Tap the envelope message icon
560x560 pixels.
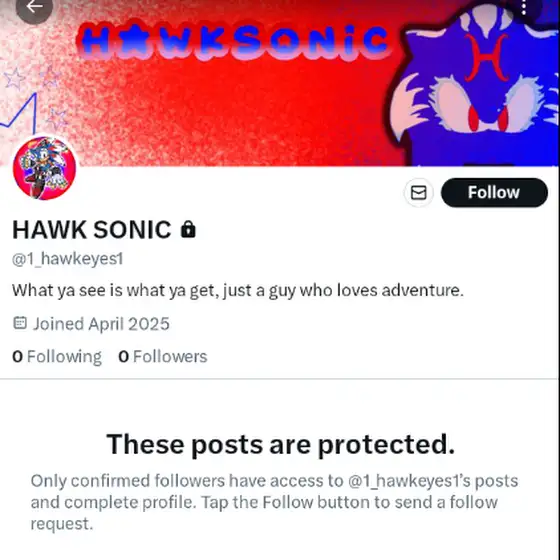(x=419, y=192)
